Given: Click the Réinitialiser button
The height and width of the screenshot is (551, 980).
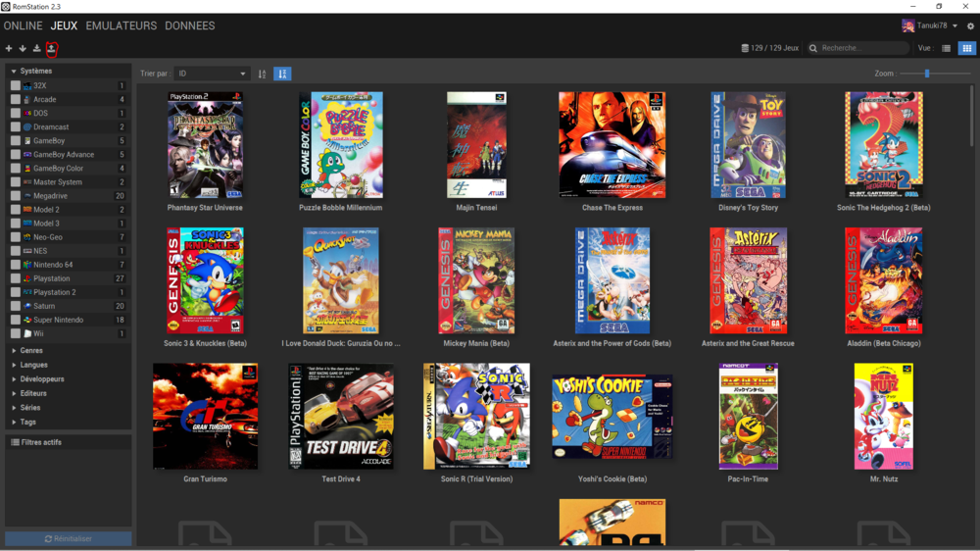Looking at the screenshot, I should tap(69, 539).
